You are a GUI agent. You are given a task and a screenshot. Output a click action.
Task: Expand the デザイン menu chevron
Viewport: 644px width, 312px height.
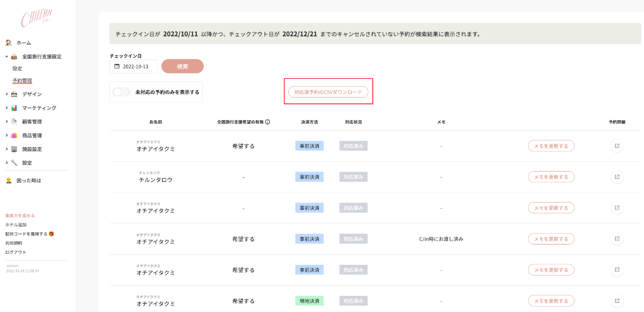coord(6,94)
